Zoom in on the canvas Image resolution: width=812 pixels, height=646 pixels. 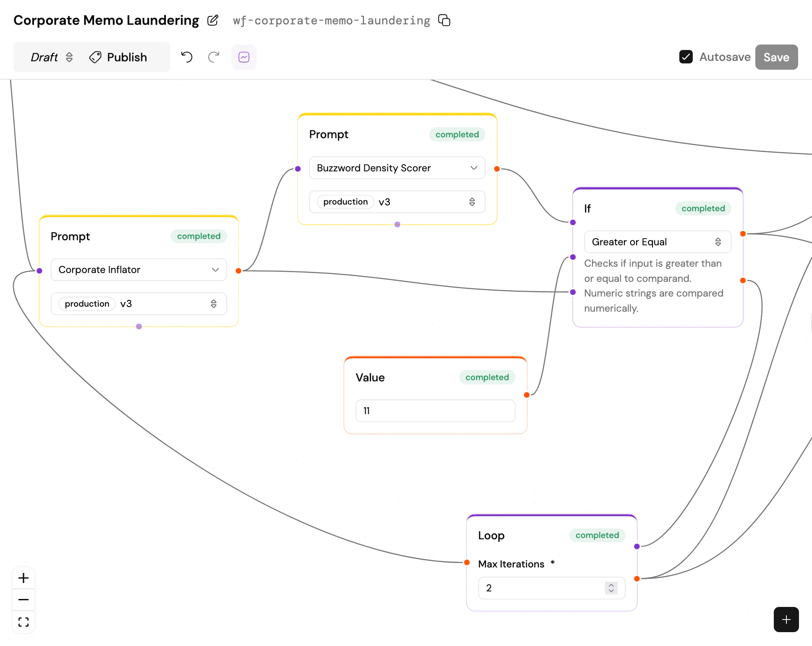point(24,578)
